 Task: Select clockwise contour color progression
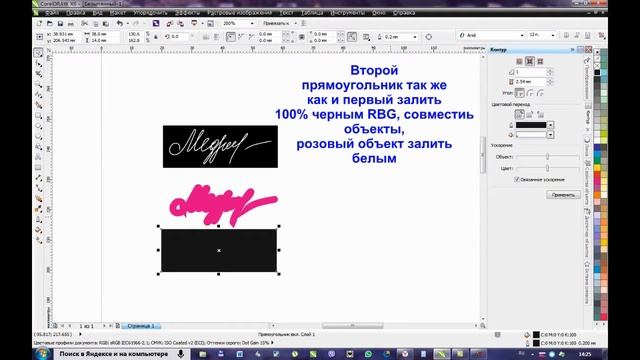click(x=530, y=114)
